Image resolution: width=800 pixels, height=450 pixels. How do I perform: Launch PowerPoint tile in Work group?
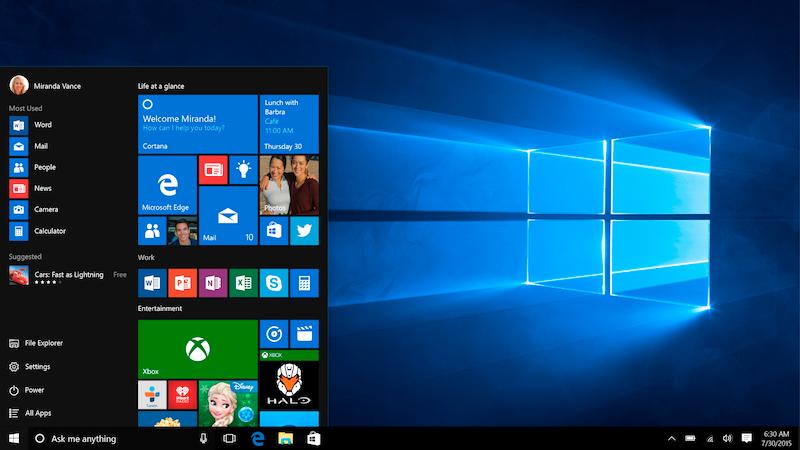(183, 283)
